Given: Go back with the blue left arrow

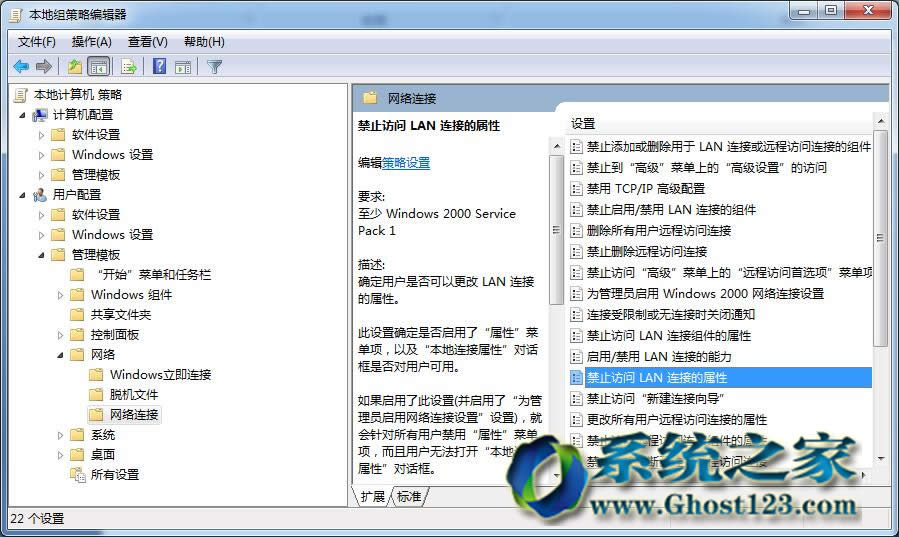Looking at the screenshot, I should pyautogui.click(x=21, y=66).
